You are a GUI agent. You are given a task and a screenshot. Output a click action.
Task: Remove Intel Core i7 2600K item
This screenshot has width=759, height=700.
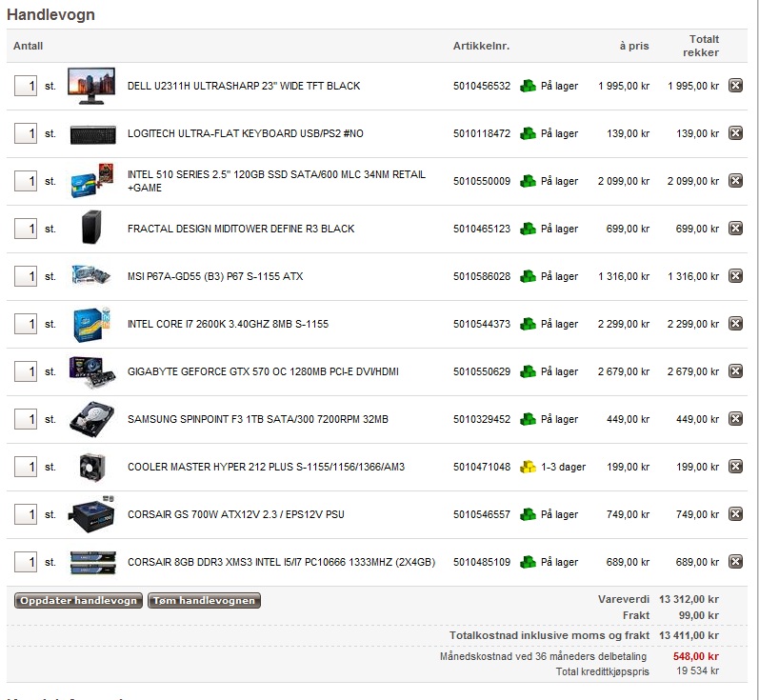tap(735, 324)
